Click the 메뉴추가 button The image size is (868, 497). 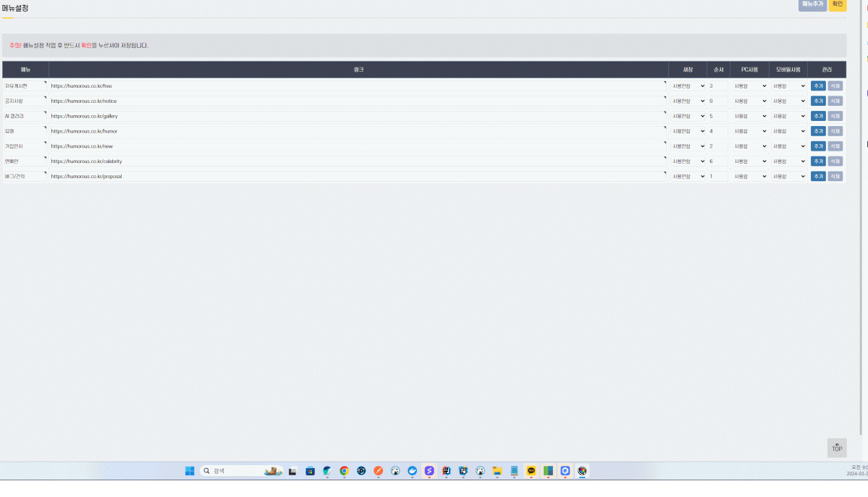pyautogui.click(x=812, y=4)
